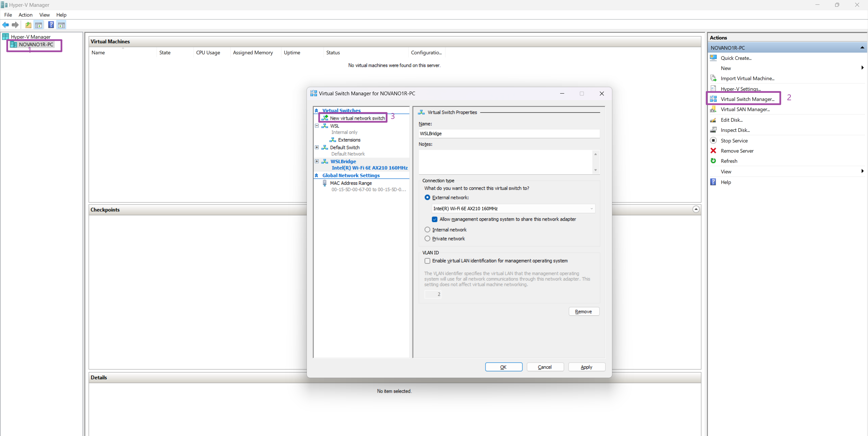Click the switch Name text field

(509, 134)
